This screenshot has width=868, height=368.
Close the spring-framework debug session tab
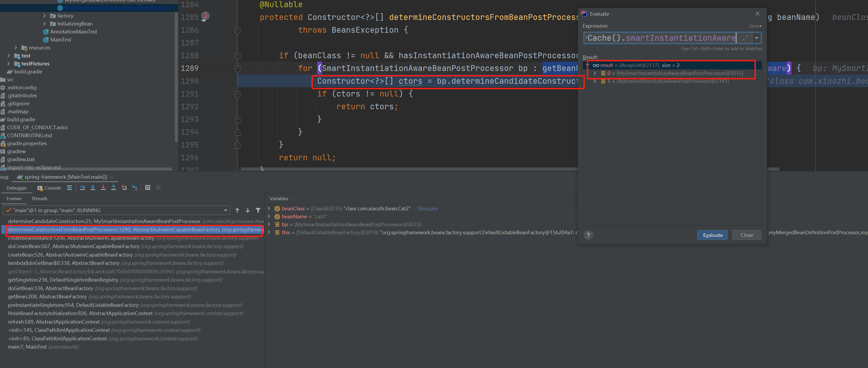point(112,177)
